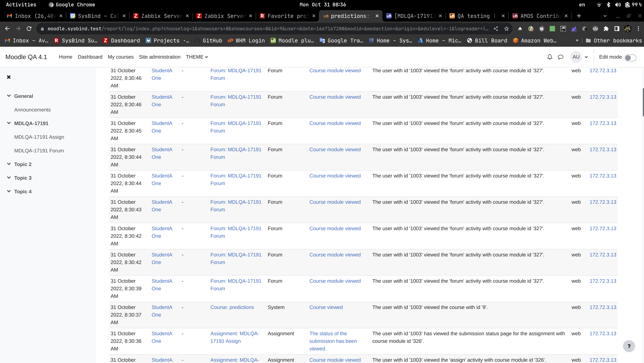Change the en keyboard input language

[x=582, y=5]
